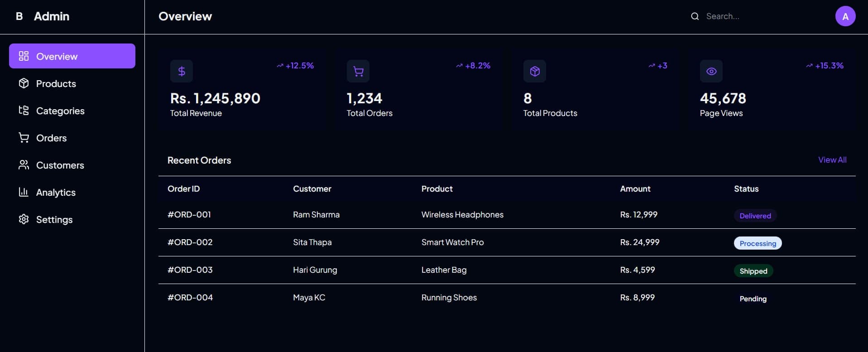Click the Categories tree icon in sidebar
Viewport: 868px width, 352px height.
coord(24,111)
